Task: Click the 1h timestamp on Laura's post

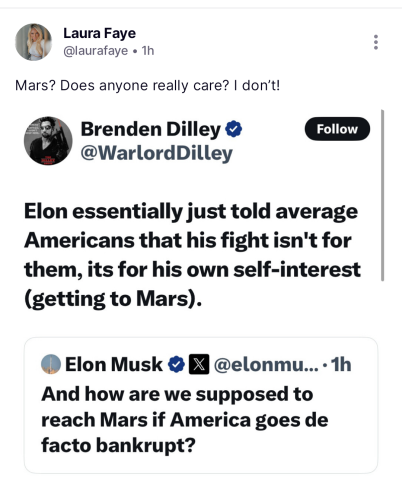Action: click(x=148, y=51)
